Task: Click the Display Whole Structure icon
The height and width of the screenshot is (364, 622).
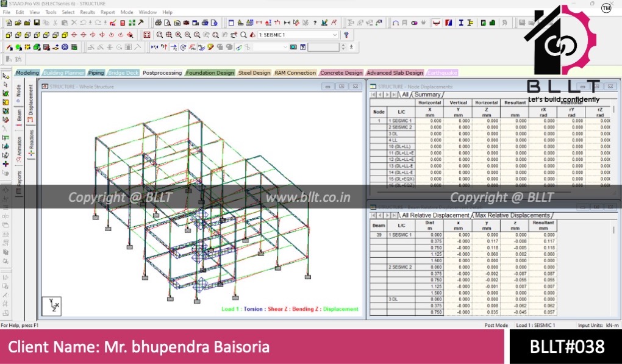Action: pyautogui.click(x=147, y=35)
